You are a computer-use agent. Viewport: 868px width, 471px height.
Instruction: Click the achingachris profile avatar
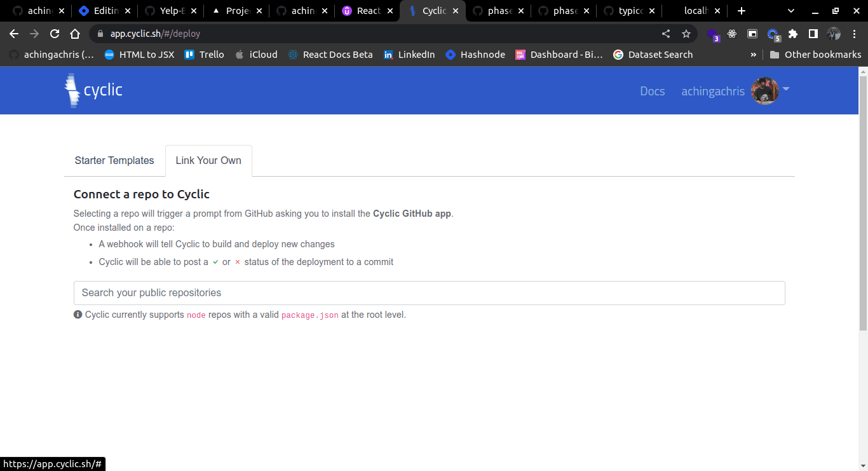coord(764,91)
